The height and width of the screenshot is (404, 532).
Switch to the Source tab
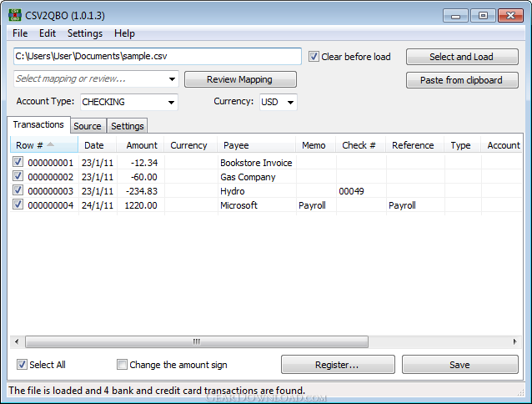pos(88,126)
